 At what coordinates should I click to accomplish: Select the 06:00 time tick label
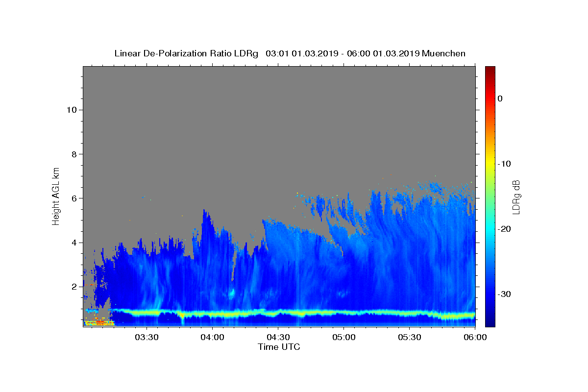coord(475,338)
